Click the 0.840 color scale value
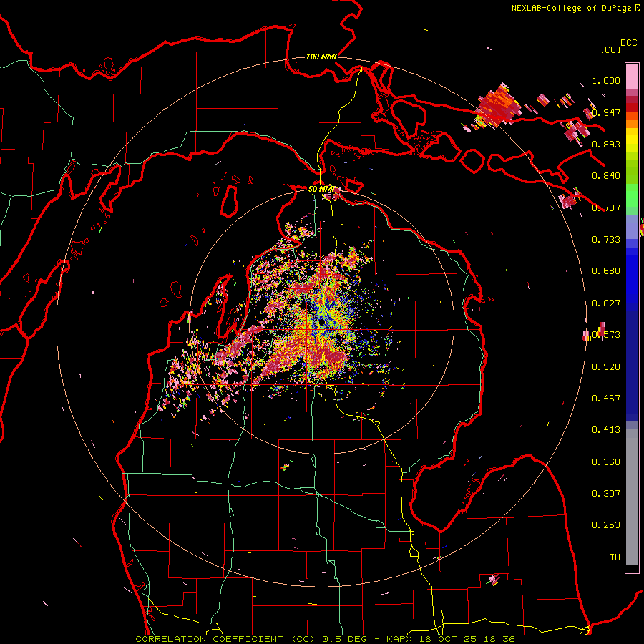The image size is (644, 644). click(x=606, y=176)
